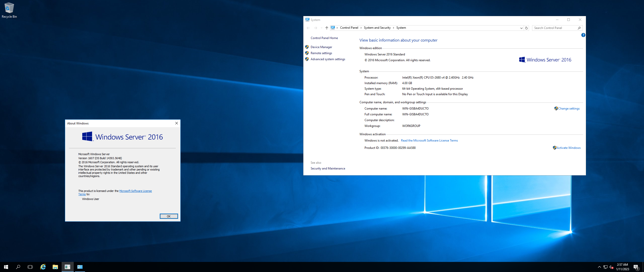Click Activate Windows link
This screenshot has height=272, width=644.
click(x=569, y=148)
